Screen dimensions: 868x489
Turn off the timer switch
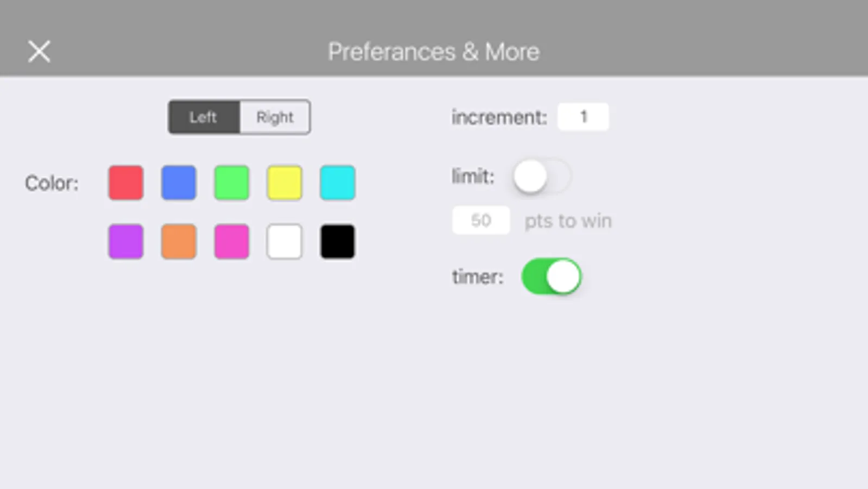(x=552, y=277)
